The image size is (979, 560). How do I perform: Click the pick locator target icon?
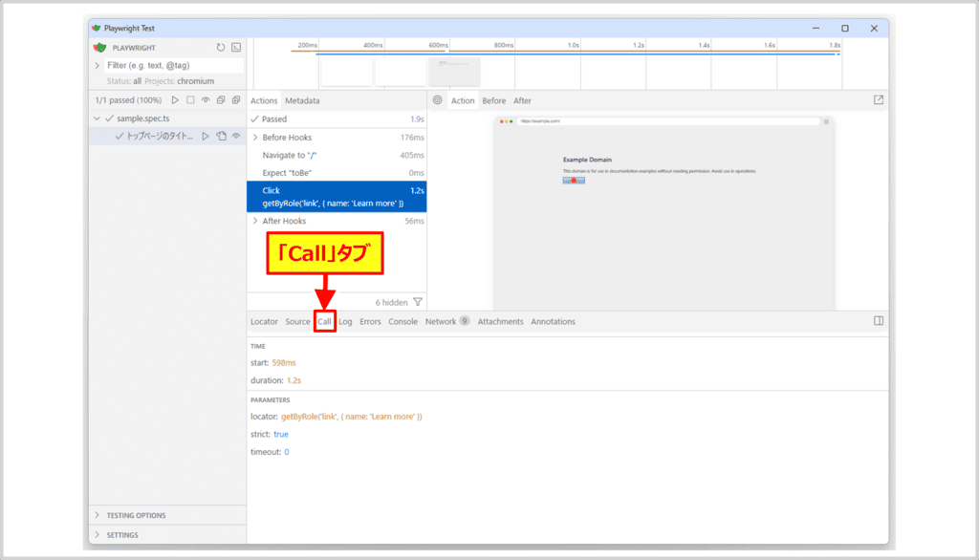tap(437, 100)
